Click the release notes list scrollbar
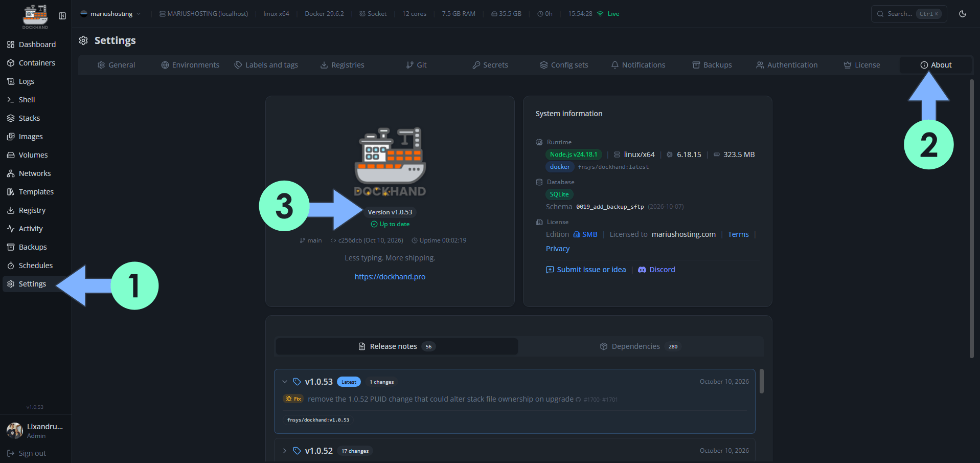The height and width of the screenshot is (463, 980). click(762, 381)
